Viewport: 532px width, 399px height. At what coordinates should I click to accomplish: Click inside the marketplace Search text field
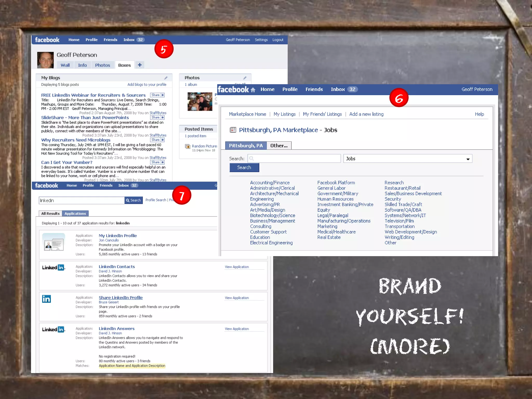coord(294,158)
